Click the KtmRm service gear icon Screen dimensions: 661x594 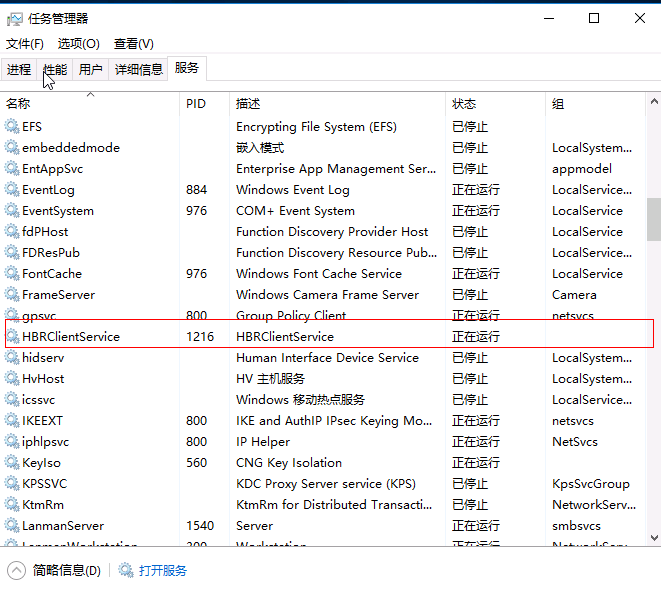(x=12, y=504)
